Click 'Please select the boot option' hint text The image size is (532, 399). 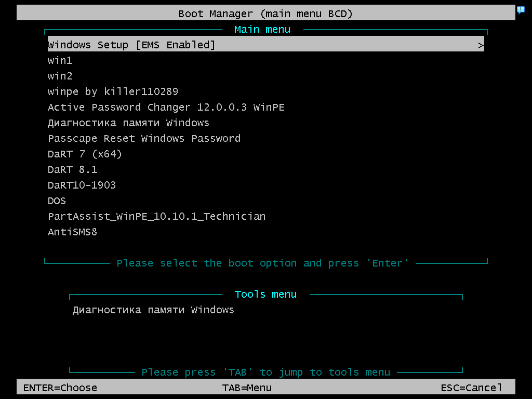[262, 263]
